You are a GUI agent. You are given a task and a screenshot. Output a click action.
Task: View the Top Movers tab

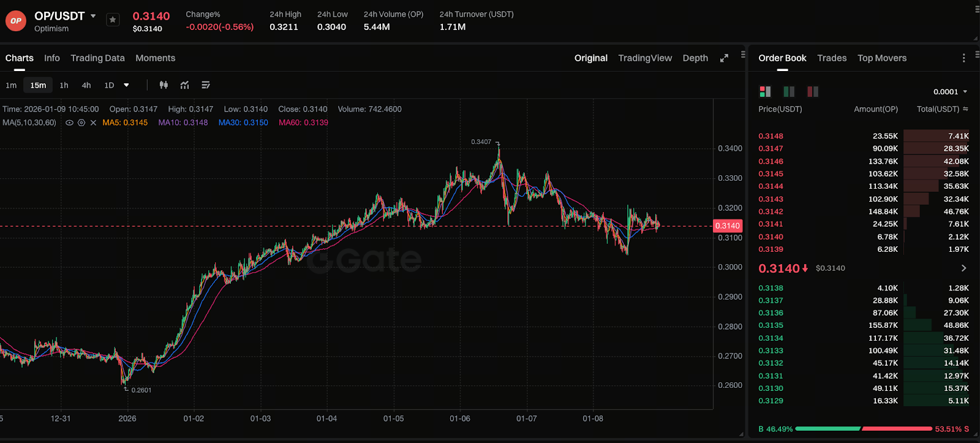point(882,58)
